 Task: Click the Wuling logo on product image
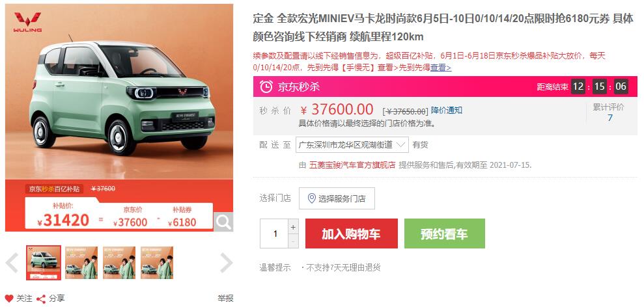click(x=27, y=22)
